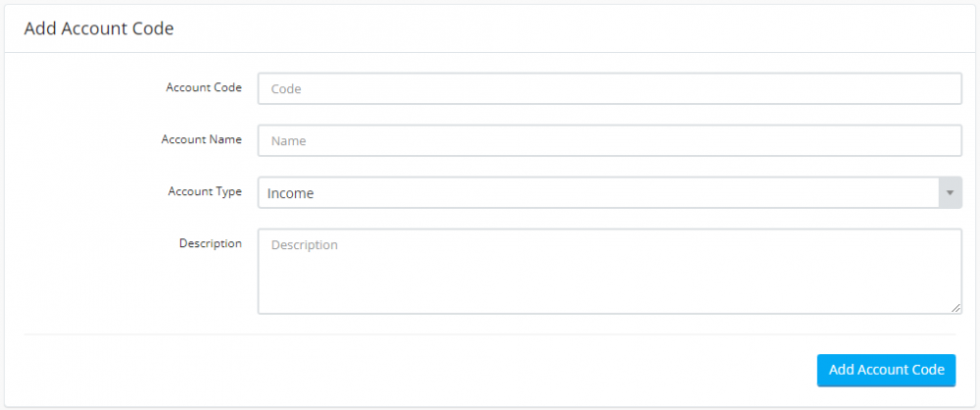980x410 pixels.
Task: Click the "Account Code" field label
Action: (204, 87)
